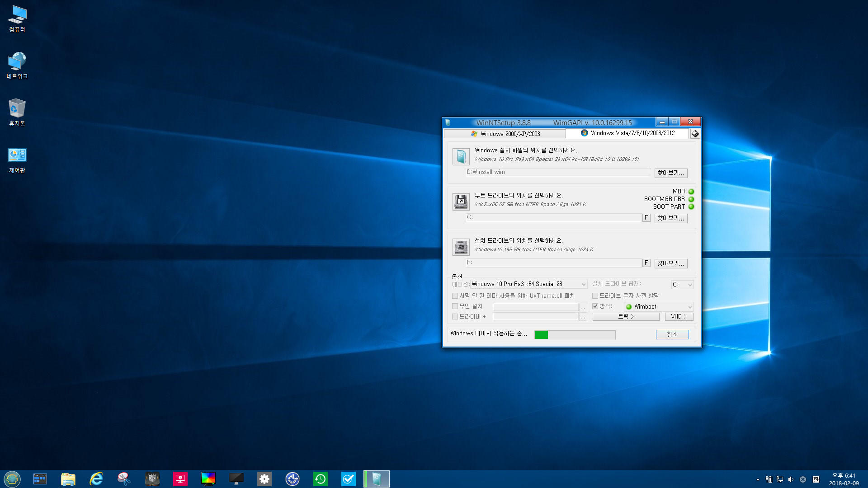Click the 'Windows 이미지 적용하는 중...' status text

click(489, 333)
